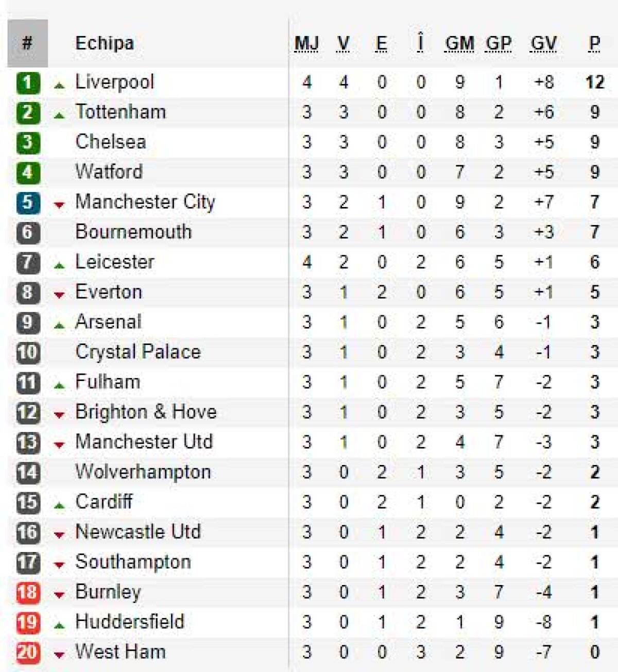Click Burnley's red rank 18 badge
The image size is (618, 672).
(x=27, y=592)
